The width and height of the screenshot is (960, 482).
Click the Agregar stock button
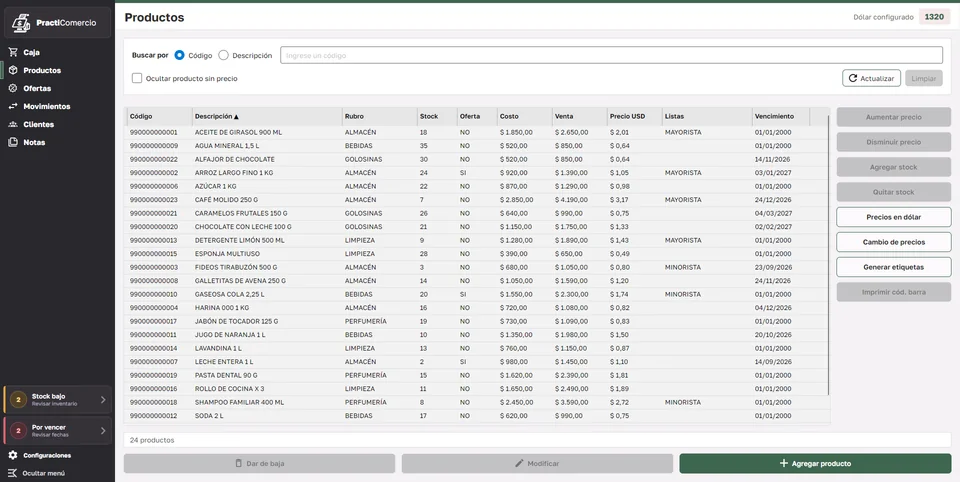click(893, 167)
